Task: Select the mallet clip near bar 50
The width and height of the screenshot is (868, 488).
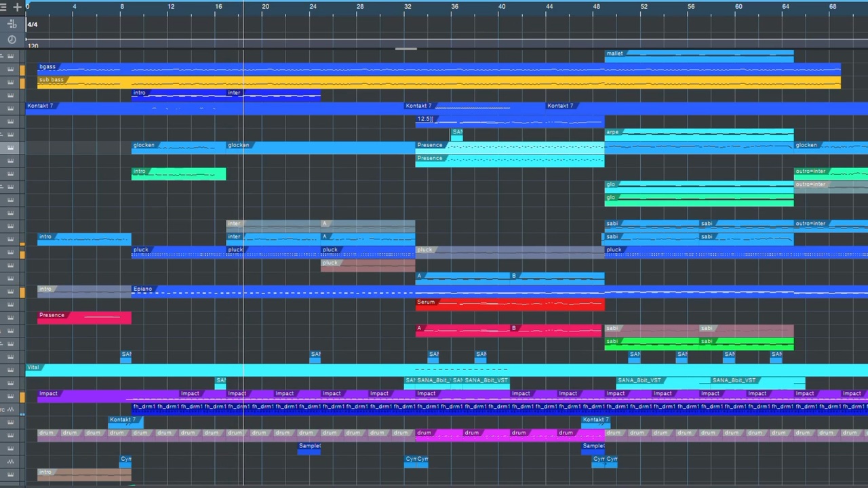Action: [699, 56]
